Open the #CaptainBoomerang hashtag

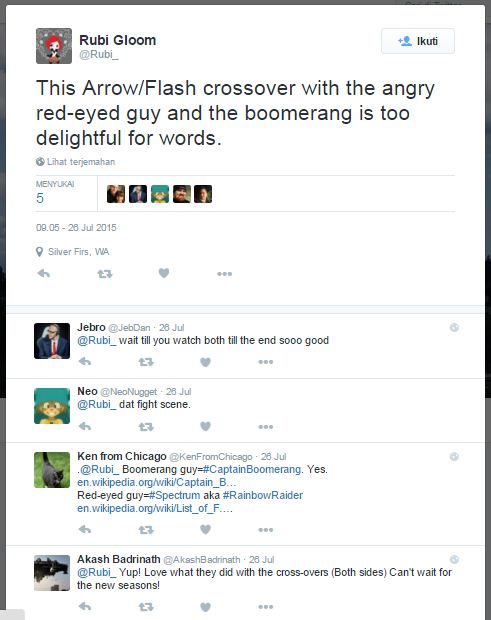[252, 469]
